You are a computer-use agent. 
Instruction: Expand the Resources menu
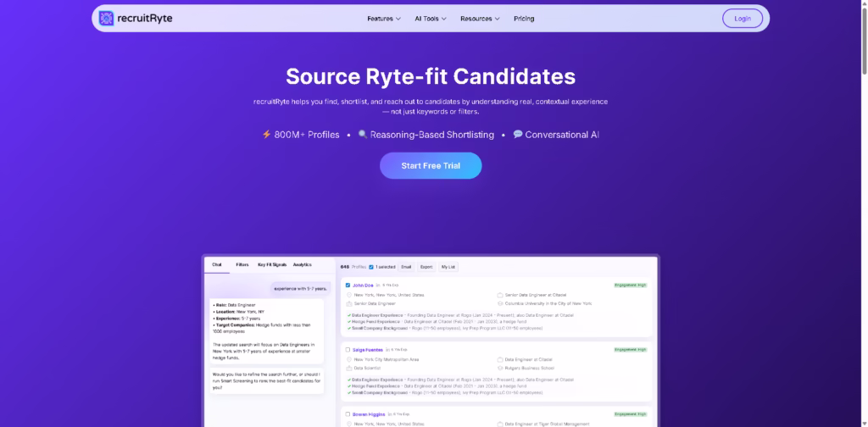click(480, 19)
